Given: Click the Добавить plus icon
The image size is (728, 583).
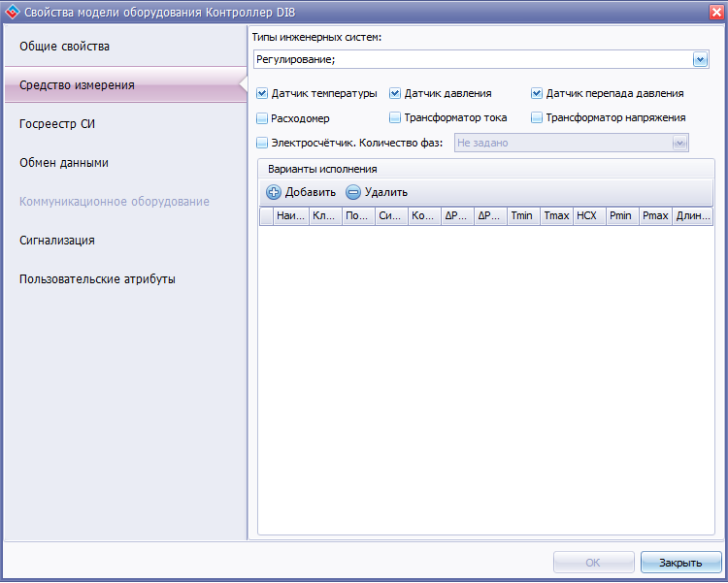Looking at the screenshot, I should tap(274, 192).
